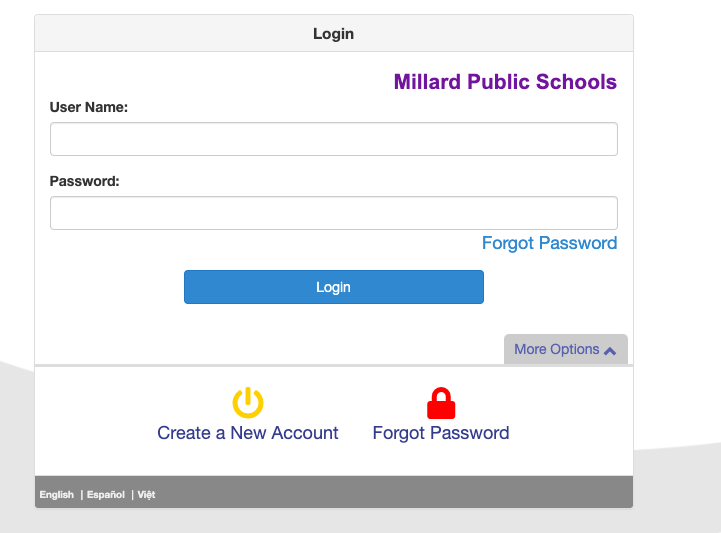Click the separator between English and Español

coord(82,495)
